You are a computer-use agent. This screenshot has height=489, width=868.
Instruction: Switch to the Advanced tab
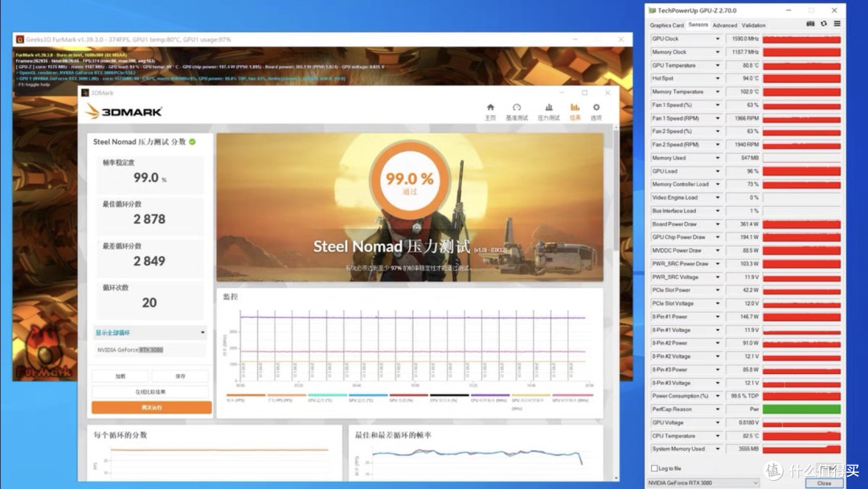click(725, 25)
